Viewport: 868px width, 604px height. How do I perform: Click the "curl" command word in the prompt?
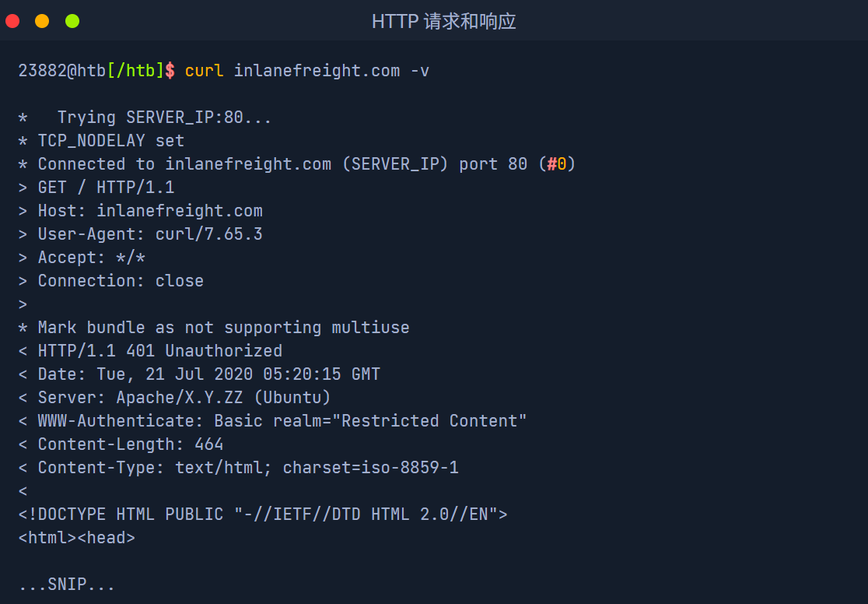coord(204,71)
